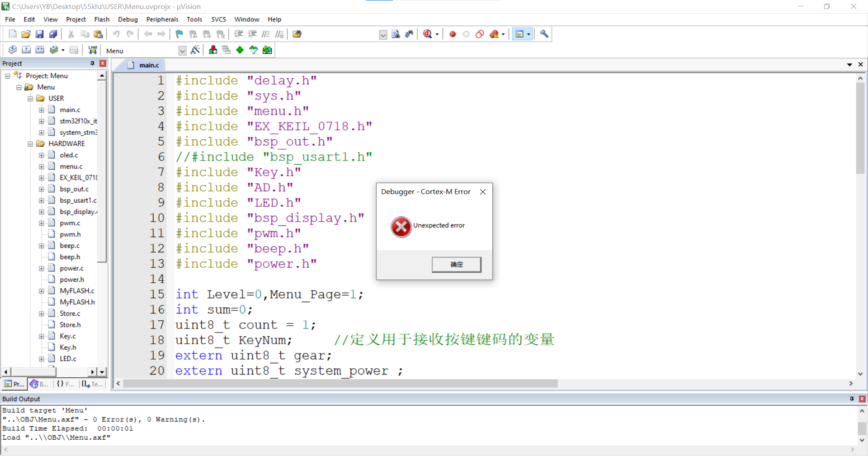The height and width of the screenshot is (456, 868).
Task: Start the debug session magnifier icon
Action: [428, 34]
